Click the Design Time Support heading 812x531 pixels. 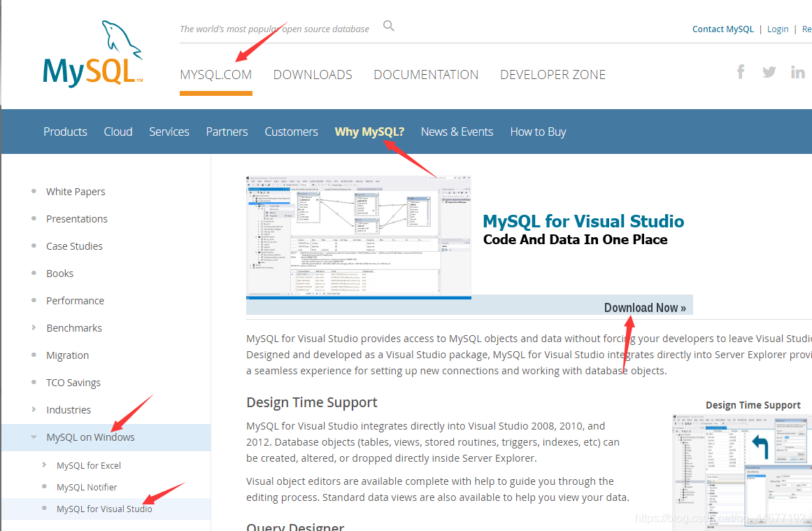point(312,402)
